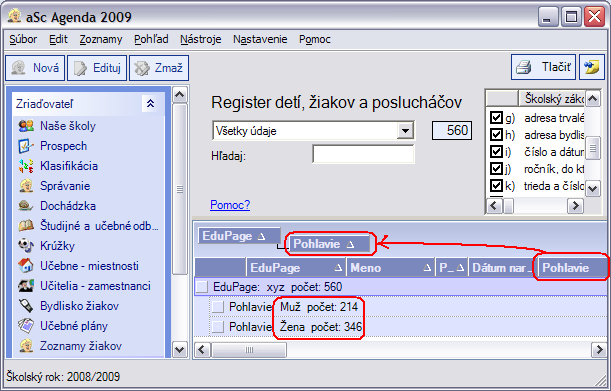The image size is (611, 391).
Task: Click the checklist scroll down arrow
Action: click(592, 189)
